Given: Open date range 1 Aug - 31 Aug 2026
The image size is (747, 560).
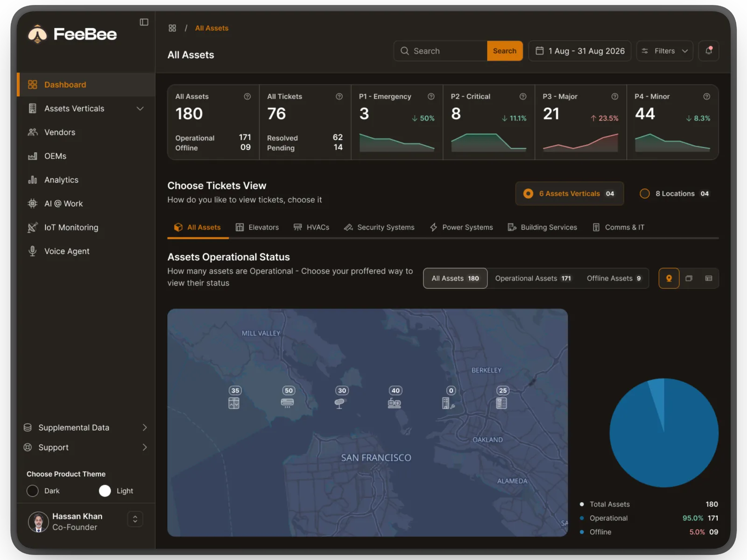Looking at the screenshot, I should pos(579,51).
